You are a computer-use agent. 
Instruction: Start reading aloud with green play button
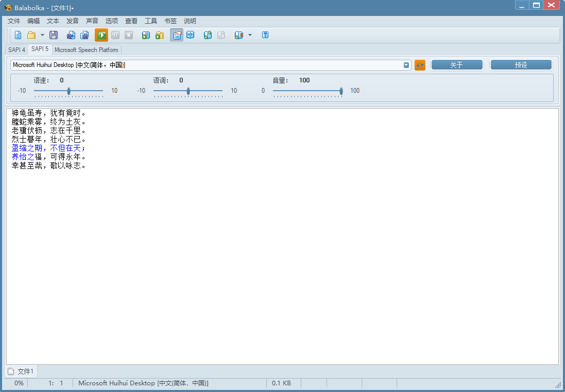[x=101, y=35]
